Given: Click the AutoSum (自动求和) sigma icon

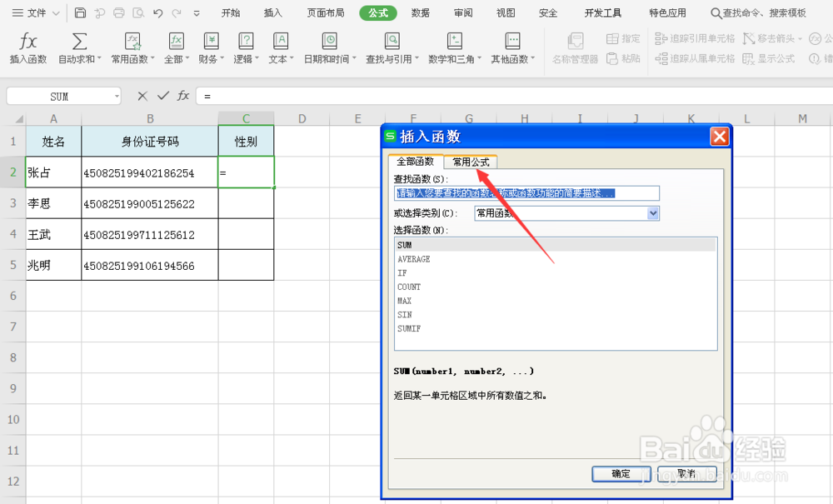Looking at the screenshot, I should click(79, 42).
